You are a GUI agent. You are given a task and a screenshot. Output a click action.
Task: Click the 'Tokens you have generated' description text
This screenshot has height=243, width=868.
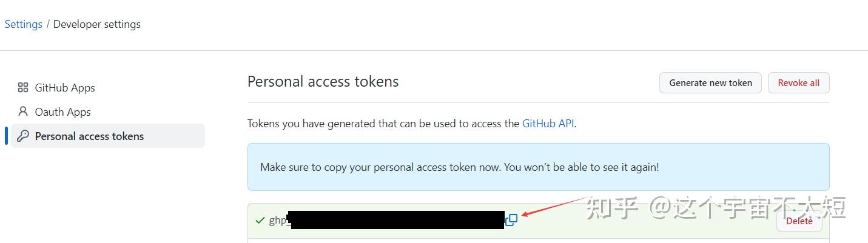coord(412,124)
